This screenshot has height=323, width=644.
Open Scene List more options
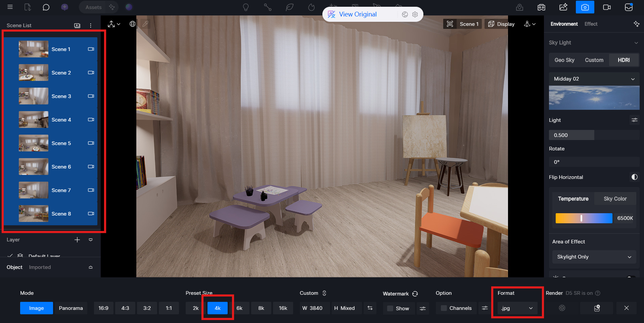(x=91, y=26)
